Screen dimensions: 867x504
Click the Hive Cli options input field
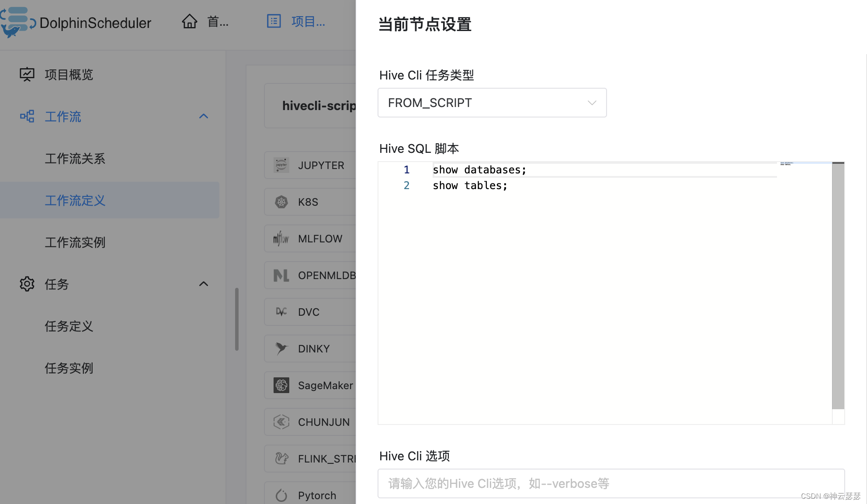[611, 483]
